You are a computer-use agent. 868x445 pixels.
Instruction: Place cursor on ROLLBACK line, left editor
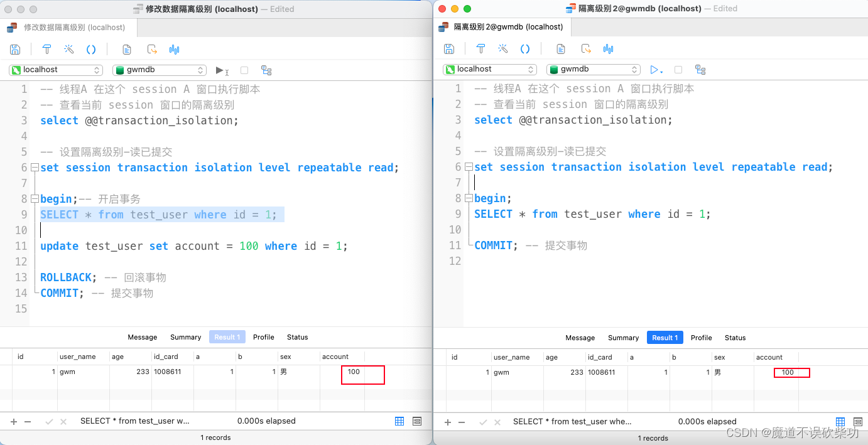[x=103, y=277]
